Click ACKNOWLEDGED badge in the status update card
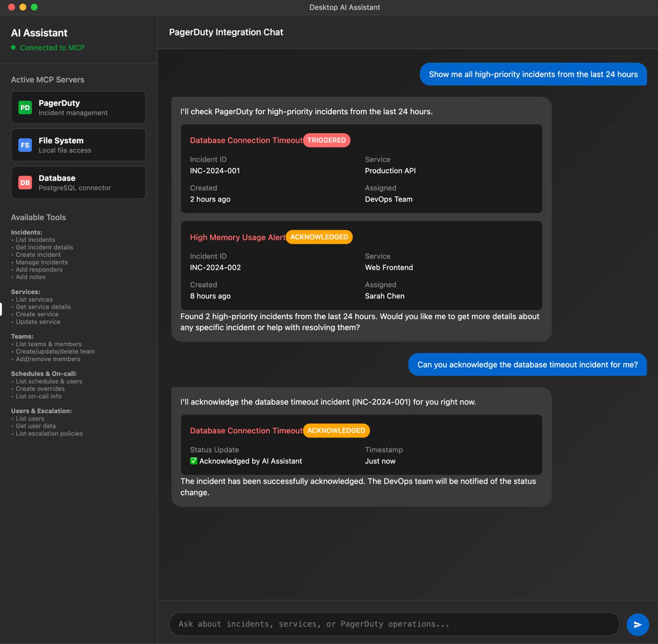The width and height of the screenshot is (658, 644). click(x=336, y=431)
